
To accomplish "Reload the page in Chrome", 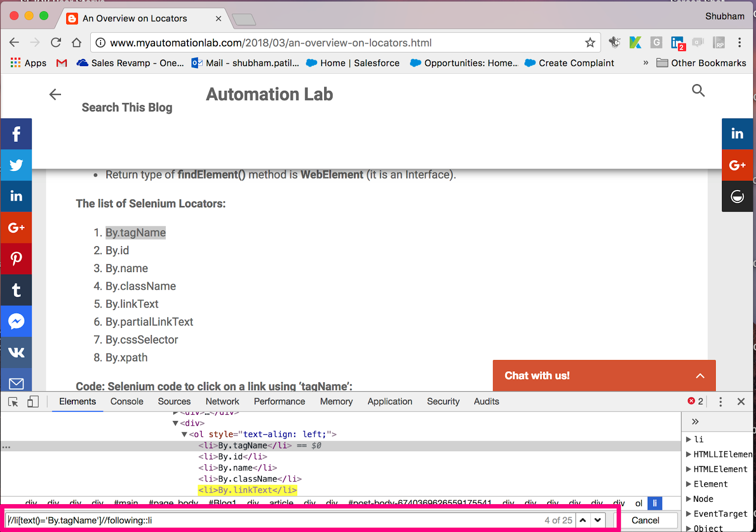I will [56, 42].
